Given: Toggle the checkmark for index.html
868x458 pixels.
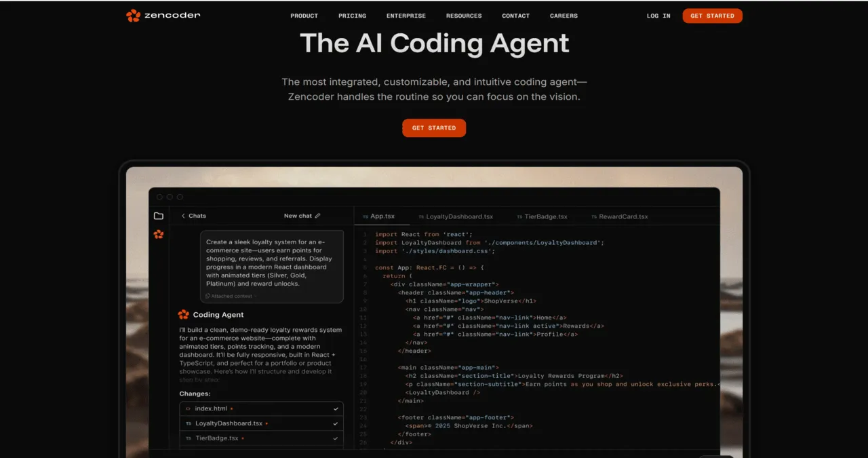Looking at the screenshot, I should (334, 408).
